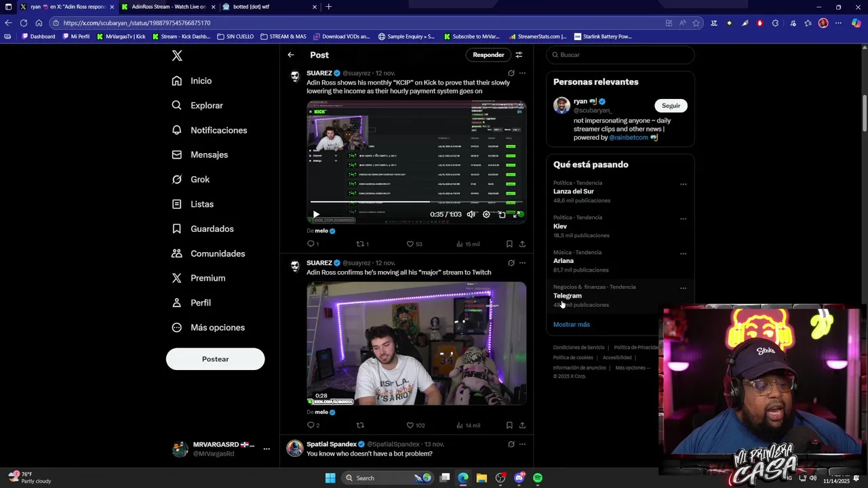The height and width of the screenshot is (488, 868).
Task: View analytics of KCIP post, 15 mil
Action: pos(468,244)
